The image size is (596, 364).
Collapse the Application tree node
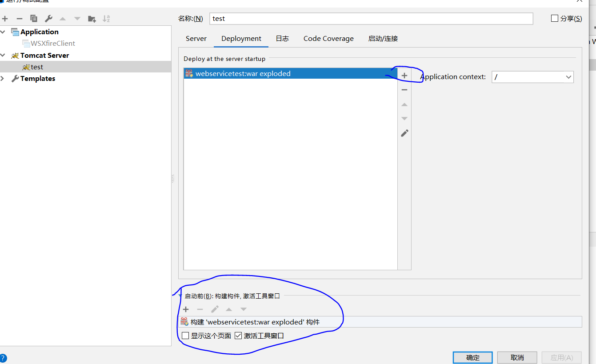pos(3,32)
